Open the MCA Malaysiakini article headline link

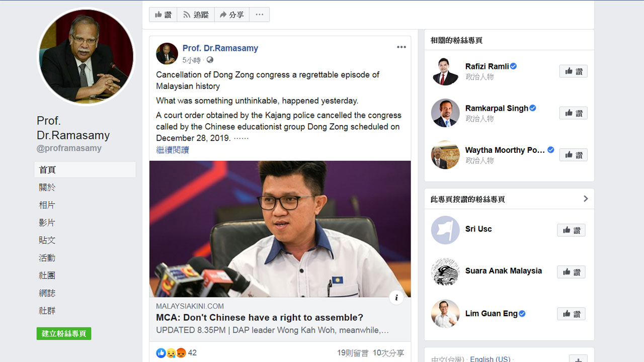[x=260, y=318]
